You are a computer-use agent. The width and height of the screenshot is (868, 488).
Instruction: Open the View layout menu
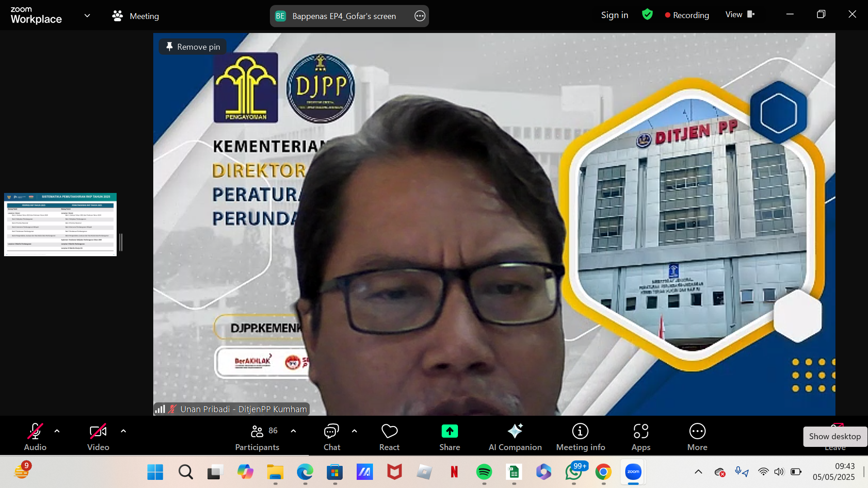click(740, 14)
